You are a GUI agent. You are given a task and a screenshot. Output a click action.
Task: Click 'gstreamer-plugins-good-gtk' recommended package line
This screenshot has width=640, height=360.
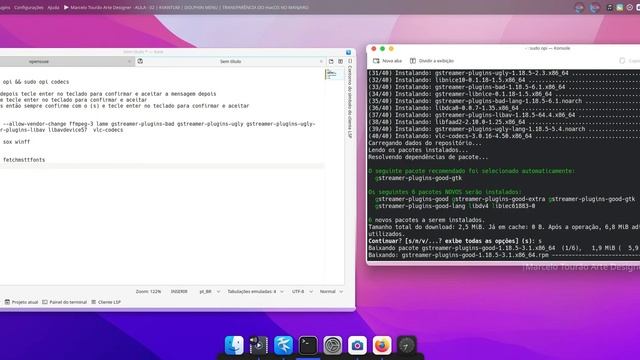[x=418, y=178]
